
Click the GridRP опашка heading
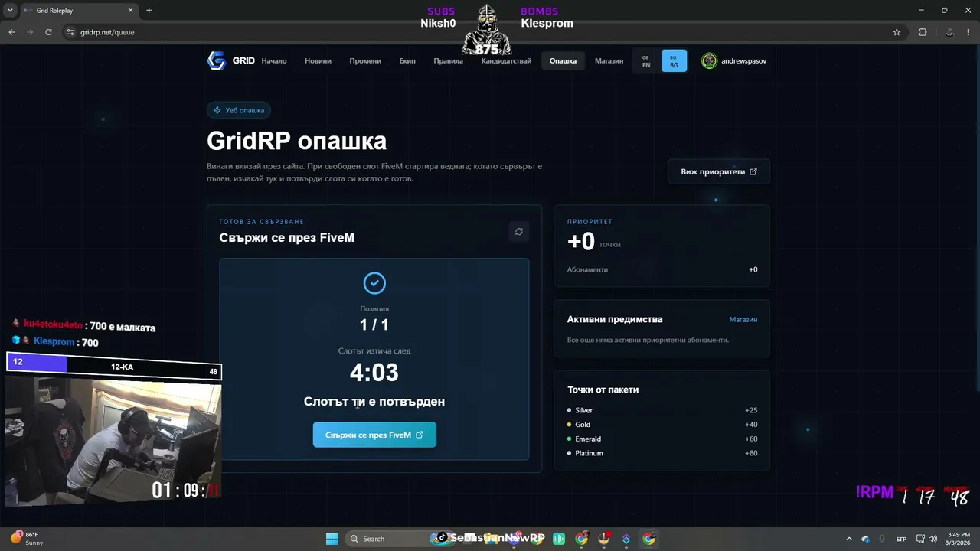click(x=296, y=141)
